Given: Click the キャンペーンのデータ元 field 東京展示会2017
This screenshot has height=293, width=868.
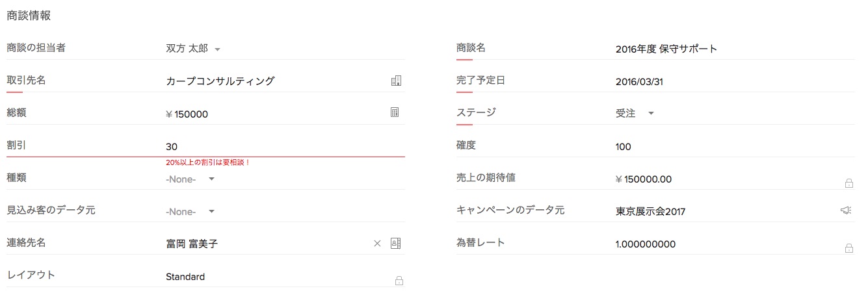Looking at the screenshot, I should [x=650, y=211].
